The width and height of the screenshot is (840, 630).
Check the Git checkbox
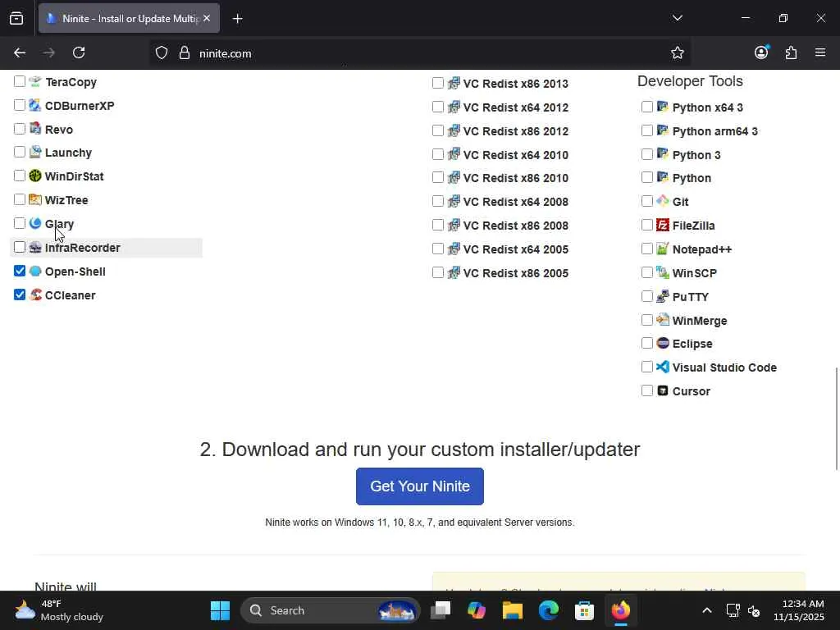(x=647, y=201)
